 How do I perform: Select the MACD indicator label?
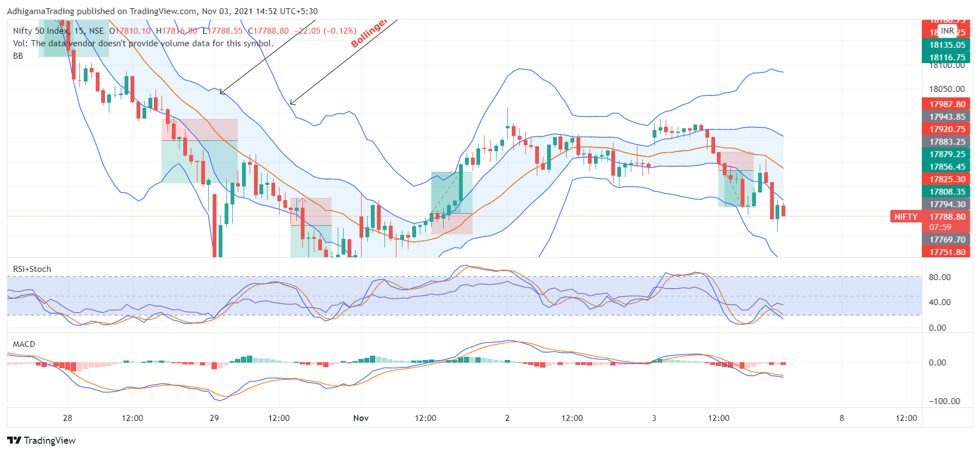pyautogui.click(x=24, y=344)
